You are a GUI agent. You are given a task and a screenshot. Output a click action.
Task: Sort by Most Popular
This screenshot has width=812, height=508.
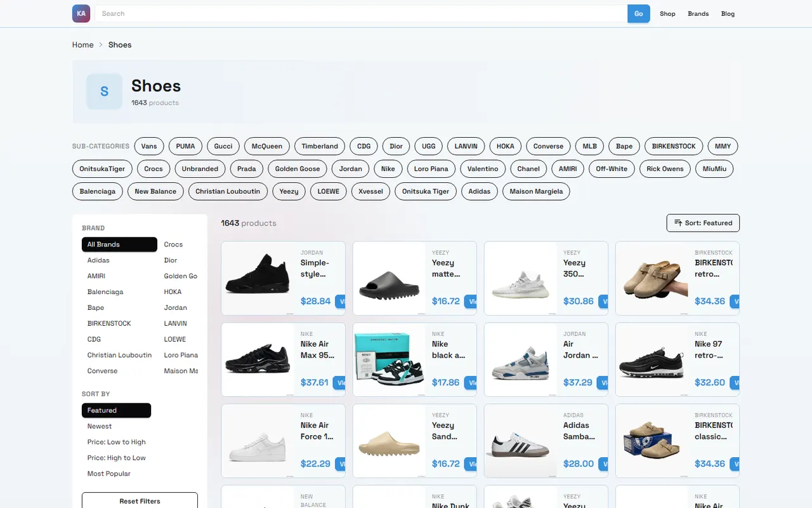[x=109, y=474]
